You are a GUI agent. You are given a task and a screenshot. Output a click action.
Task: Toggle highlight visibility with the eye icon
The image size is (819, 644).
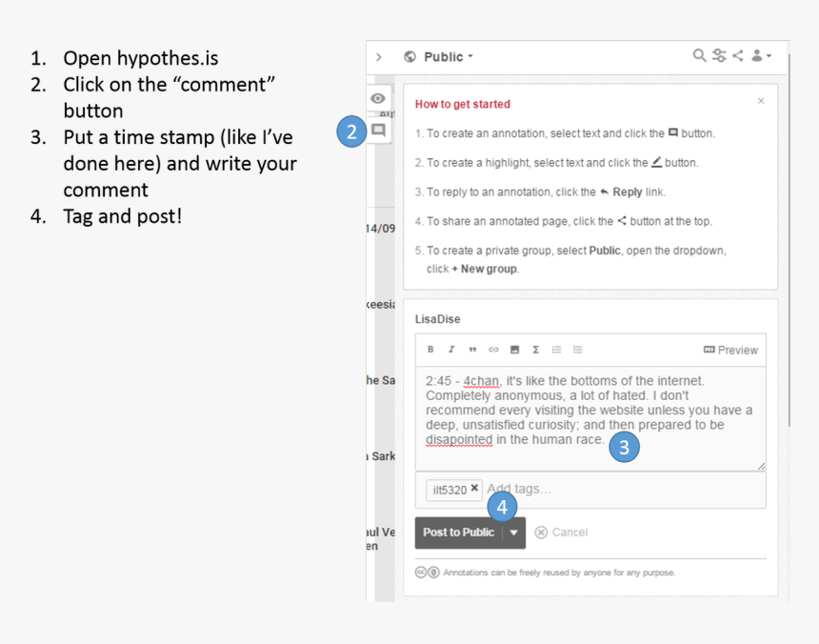(x=378, y=98)
